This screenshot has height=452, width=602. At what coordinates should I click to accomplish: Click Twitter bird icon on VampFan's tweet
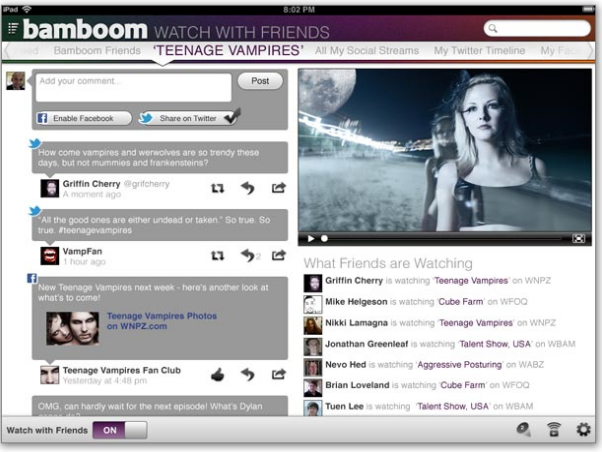coord(35,211)
